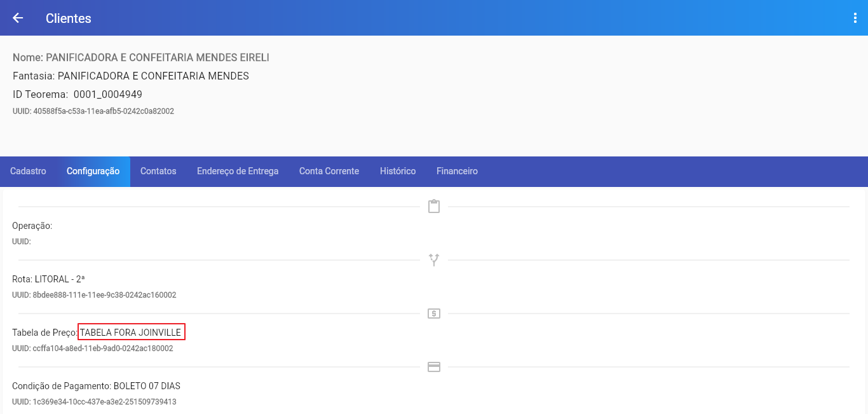
Task: Click the route UUID starting with 8bdee888
Action: [94, 295]
